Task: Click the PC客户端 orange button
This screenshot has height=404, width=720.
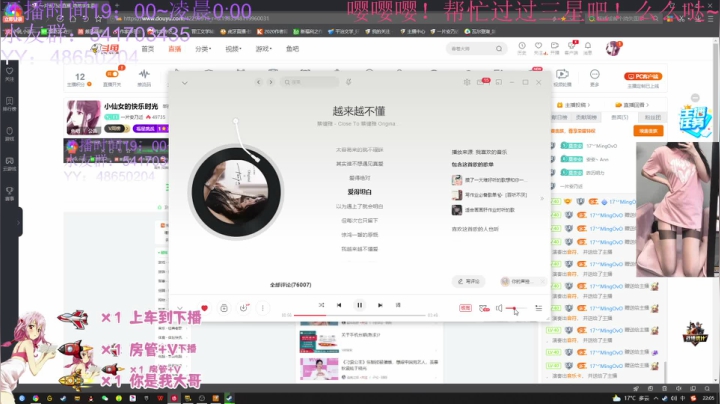Action: click(643, 76)
